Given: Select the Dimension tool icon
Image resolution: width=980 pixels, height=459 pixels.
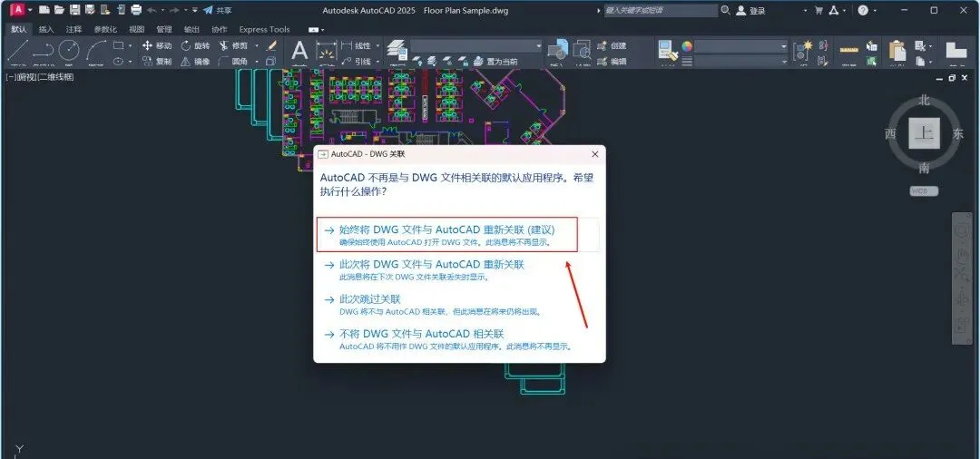Looking at the screenshot, I should tap(326, 53).
